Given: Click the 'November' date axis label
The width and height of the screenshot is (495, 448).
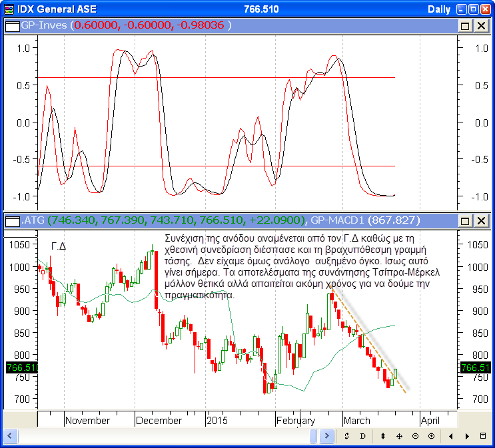Looking at the screenshot, I should tap(87, 421).
